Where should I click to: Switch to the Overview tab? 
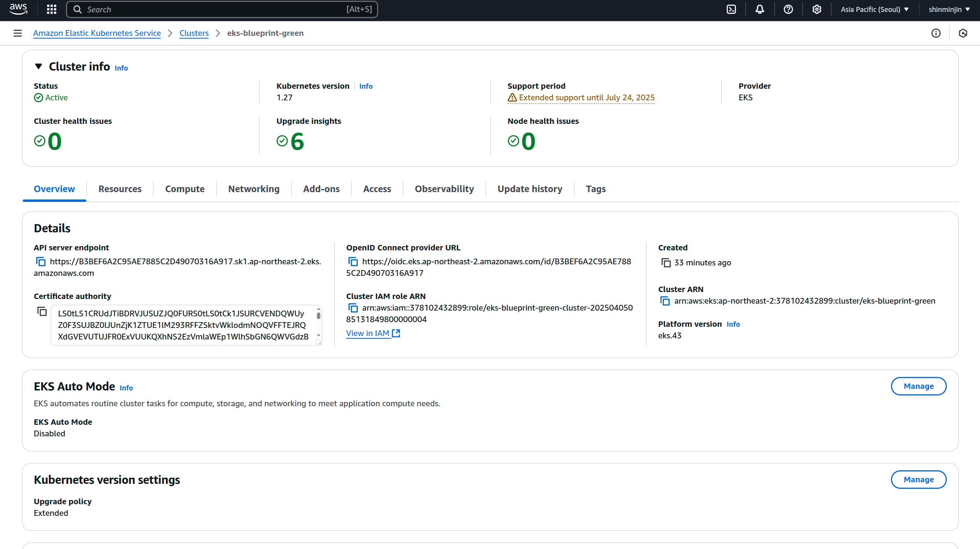pyautogui.click(x=54, y=189)
